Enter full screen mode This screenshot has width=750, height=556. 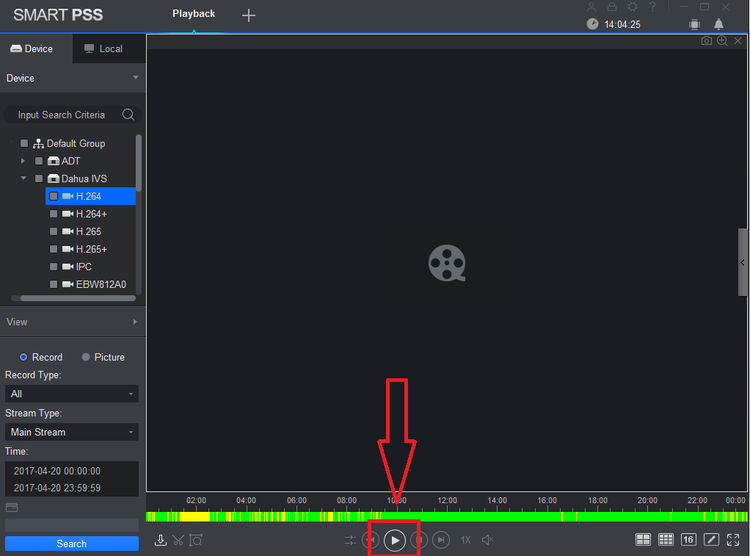[733, 540]
